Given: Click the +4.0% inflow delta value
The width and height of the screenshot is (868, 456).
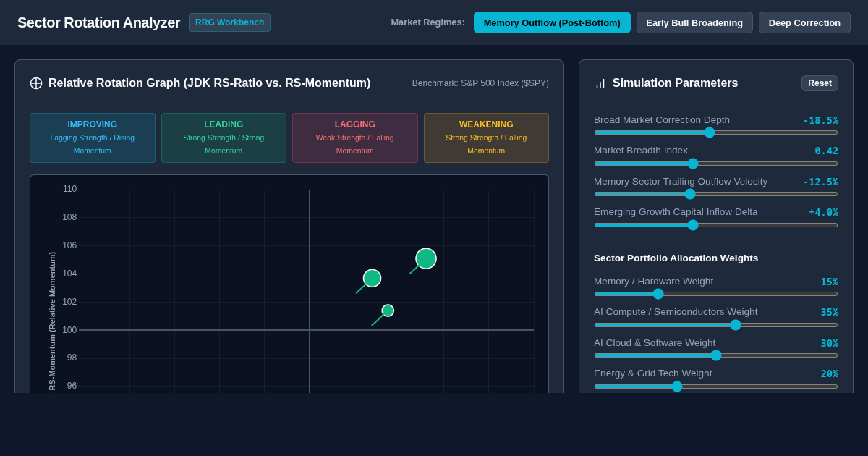Looking at the screenshot, I should point(823,212).
